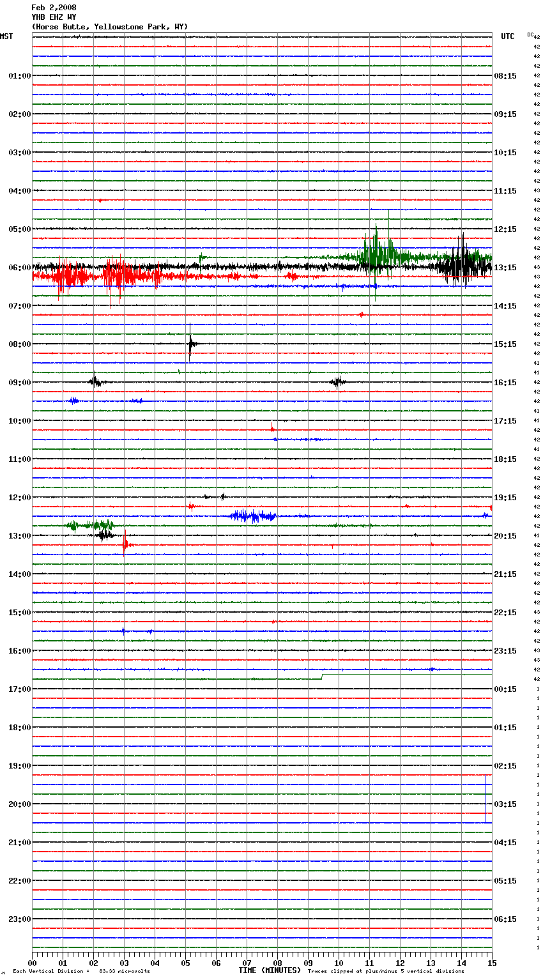543x980 pixels.
Task: Select the MST time label "04:00"
Action: (20, 191)
